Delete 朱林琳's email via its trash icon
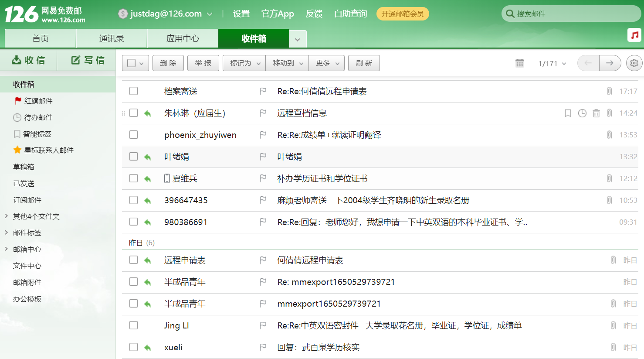The width and height of the screenshot is (644, 359). tap(596, 113)
